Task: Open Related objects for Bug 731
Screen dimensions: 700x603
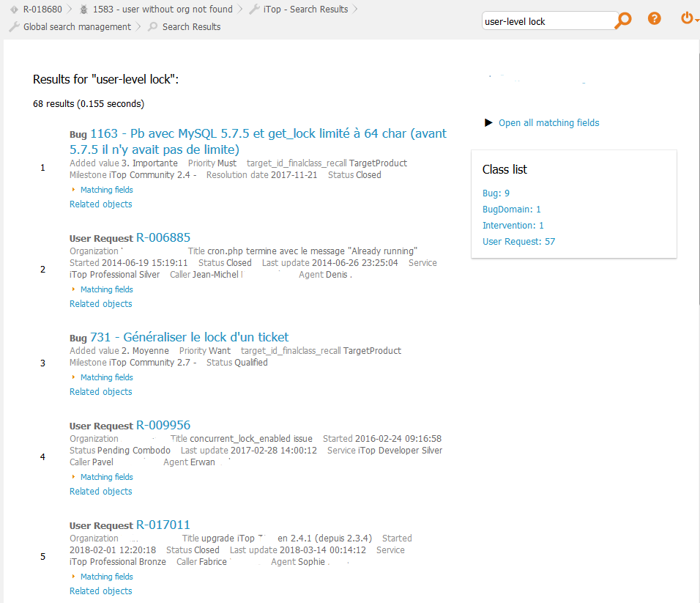Action: pos(101,392)
